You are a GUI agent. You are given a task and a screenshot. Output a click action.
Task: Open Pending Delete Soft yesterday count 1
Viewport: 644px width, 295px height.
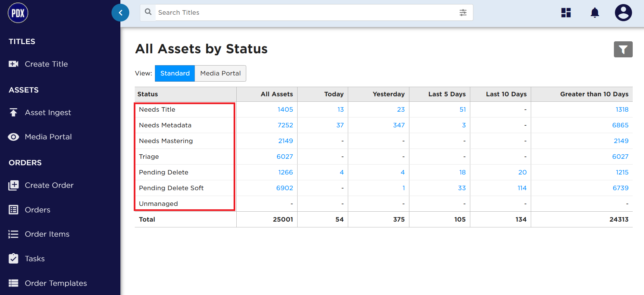click(x=404, y=188)
